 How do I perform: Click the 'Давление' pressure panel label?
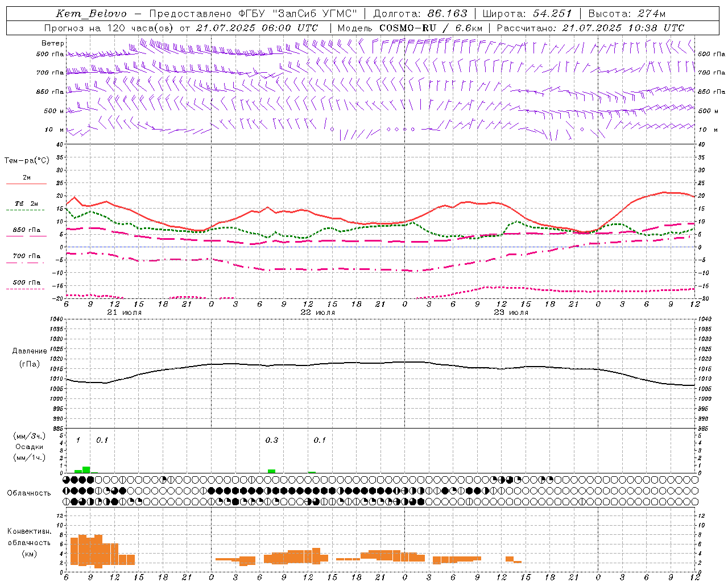pyautogui.click(x=30, y=351)
